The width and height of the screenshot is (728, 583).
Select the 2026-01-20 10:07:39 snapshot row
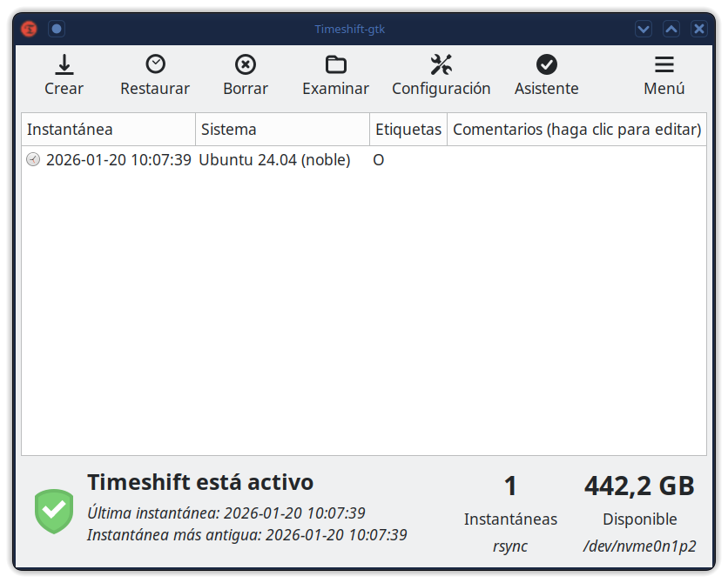118,160
